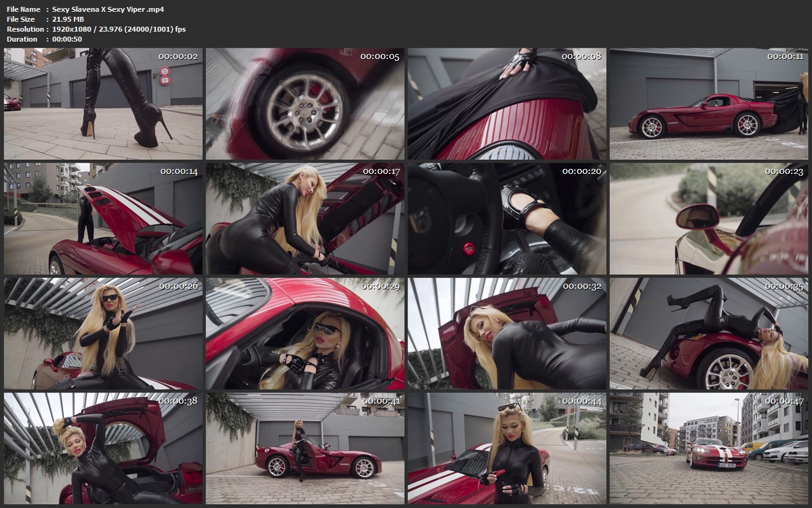The image size is (812, 508).
Task: Open the thumbnail timestamped 00:00:05
Action: point(305,104)
